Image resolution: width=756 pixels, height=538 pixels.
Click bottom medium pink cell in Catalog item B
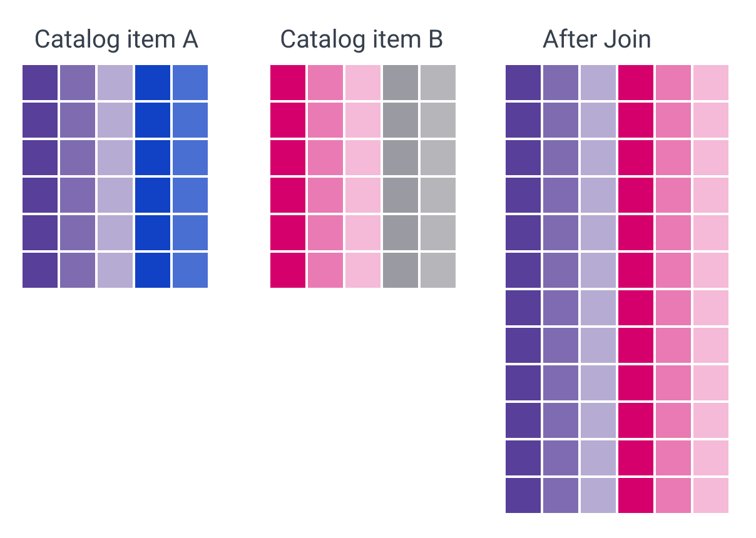(x=325, y=270)
